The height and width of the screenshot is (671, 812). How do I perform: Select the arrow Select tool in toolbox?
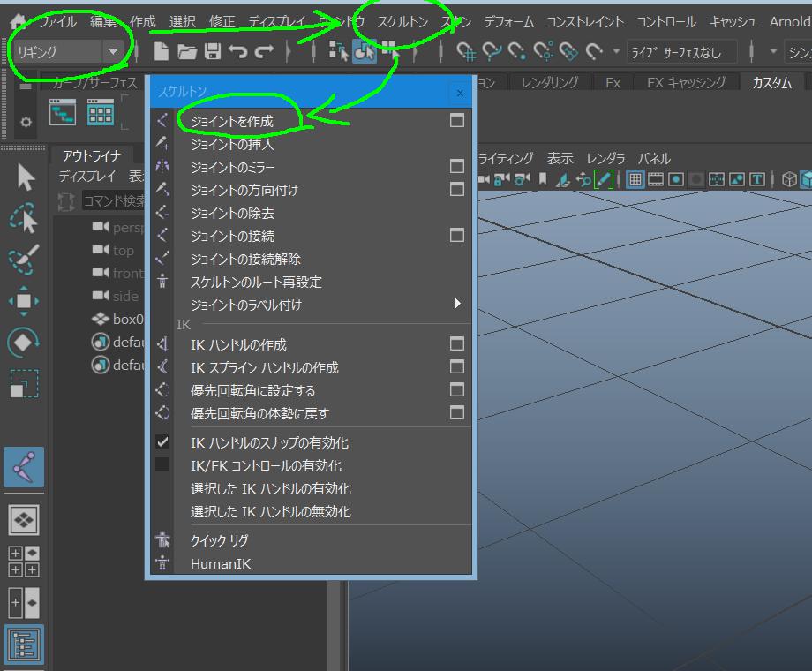(x=25, y=177)
